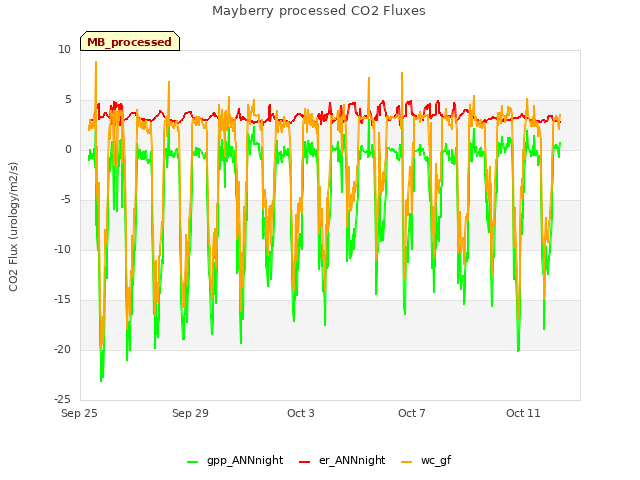Click the green gpp_ANNnight legend swatch
Image resolution: width=640 pixels, height=480 pixels.
tap(192, 462)
